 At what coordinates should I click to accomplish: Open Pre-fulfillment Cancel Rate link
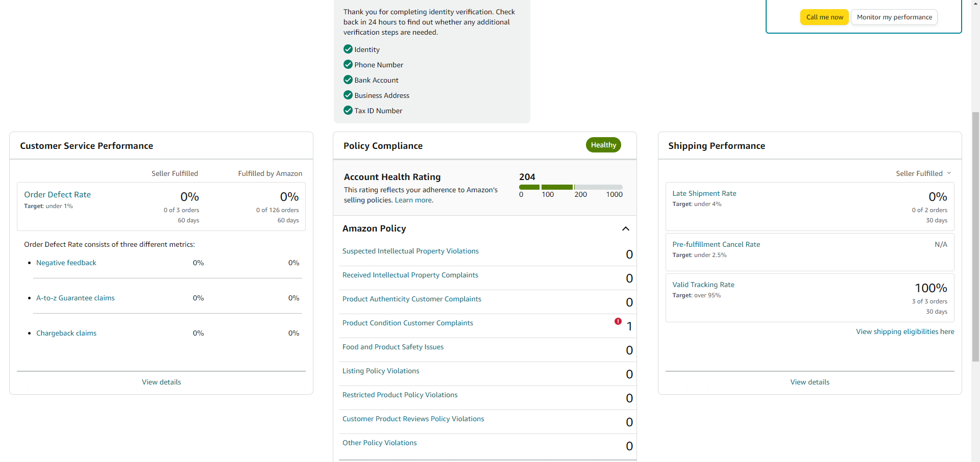(x=716, y=244)
